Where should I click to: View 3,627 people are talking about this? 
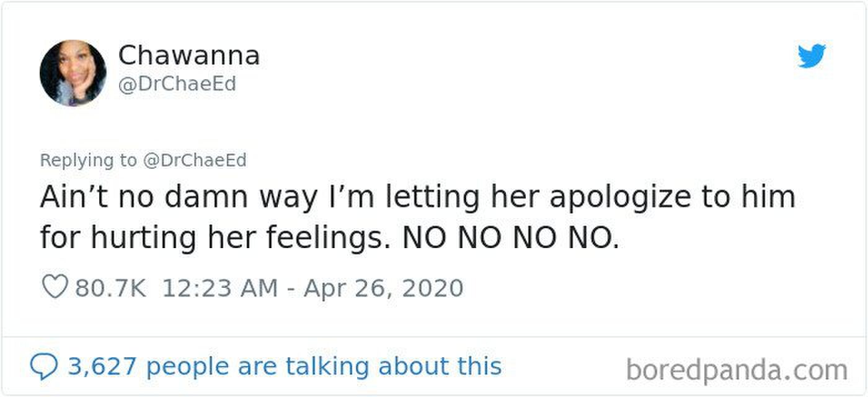[x=285, y=366]
